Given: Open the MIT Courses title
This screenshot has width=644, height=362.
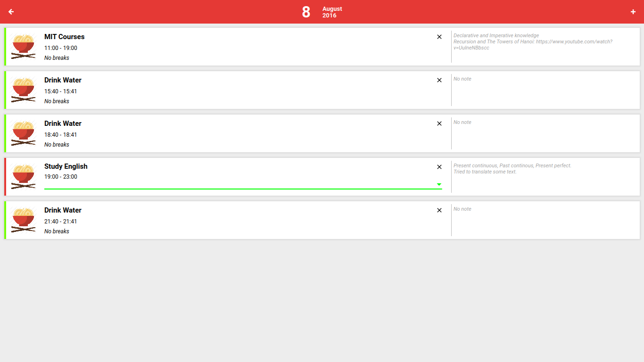Looking at the screenshot, I should (x=65, y=37).
